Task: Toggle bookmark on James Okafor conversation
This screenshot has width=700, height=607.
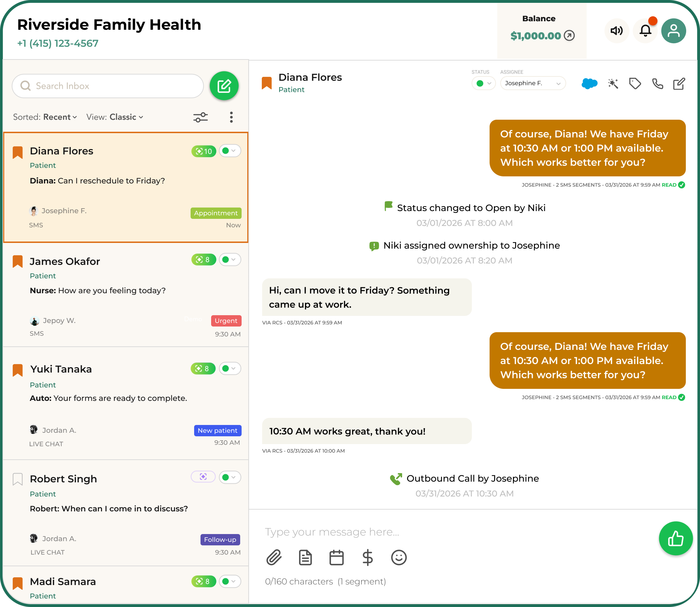Action: pos(18,261)
